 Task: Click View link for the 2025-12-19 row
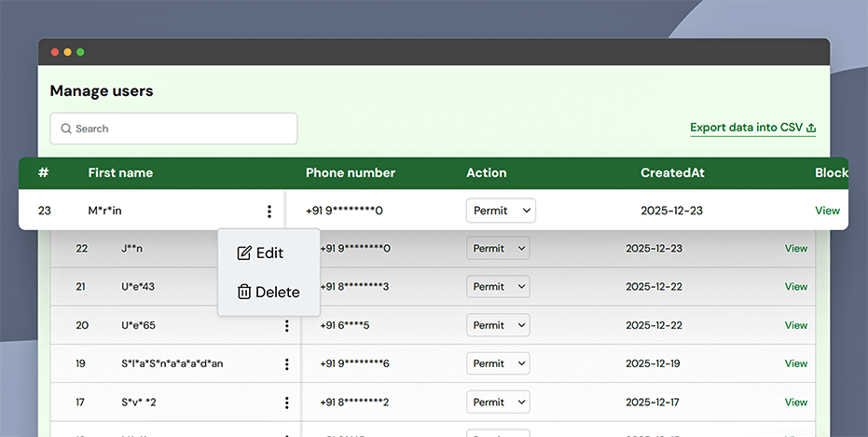click(796, 363)
